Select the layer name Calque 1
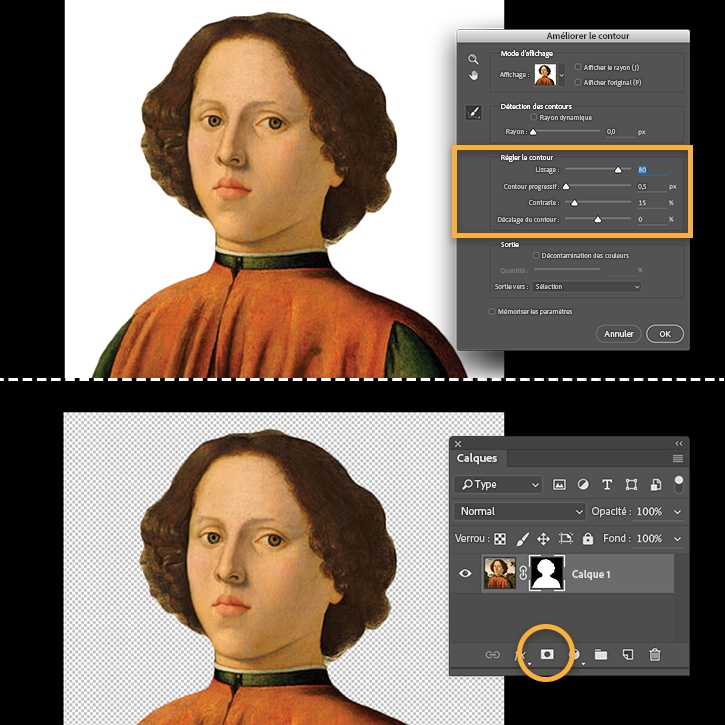This screenshot has width=725, height=725. click(x=591, y=574)
